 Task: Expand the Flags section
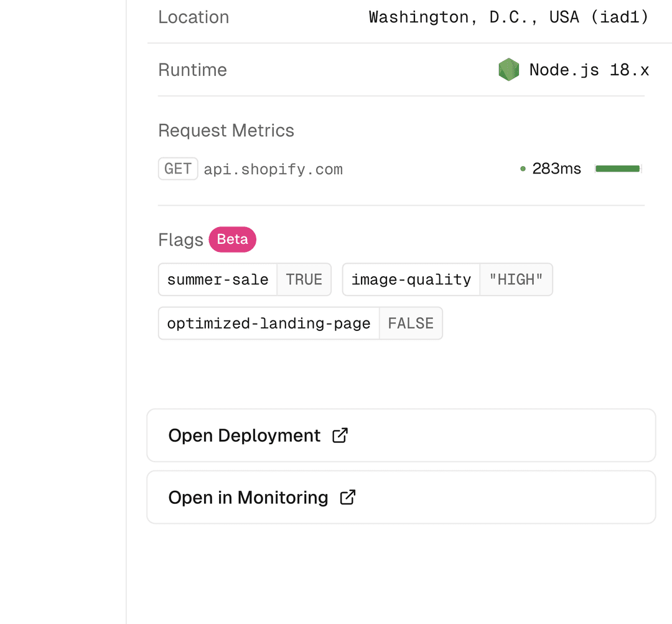tap(180, 240)
